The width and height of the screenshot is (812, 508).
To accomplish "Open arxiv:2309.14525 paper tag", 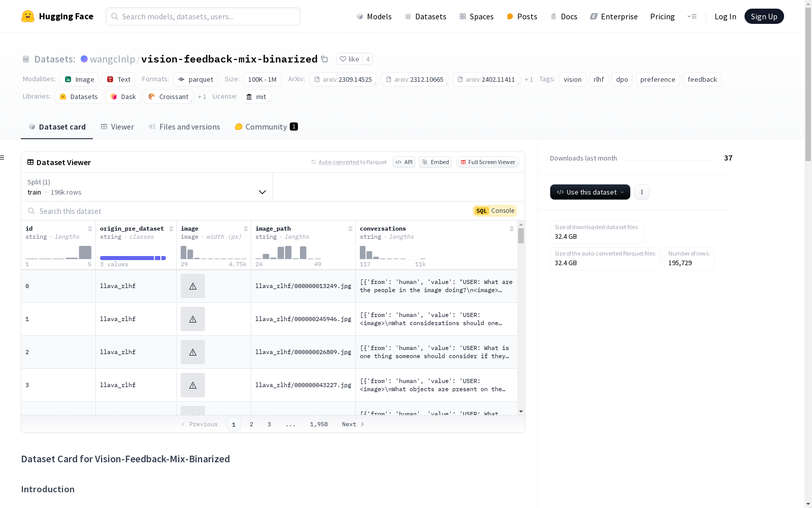I will coord(343,79).
